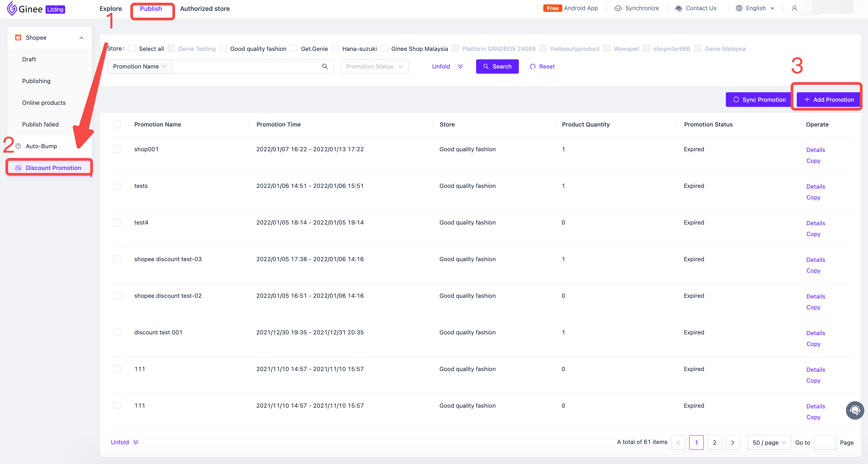The width and height of the screenshot is (868, 464).
Task: Select discount test 001 row checkbox
Action: 117,332
